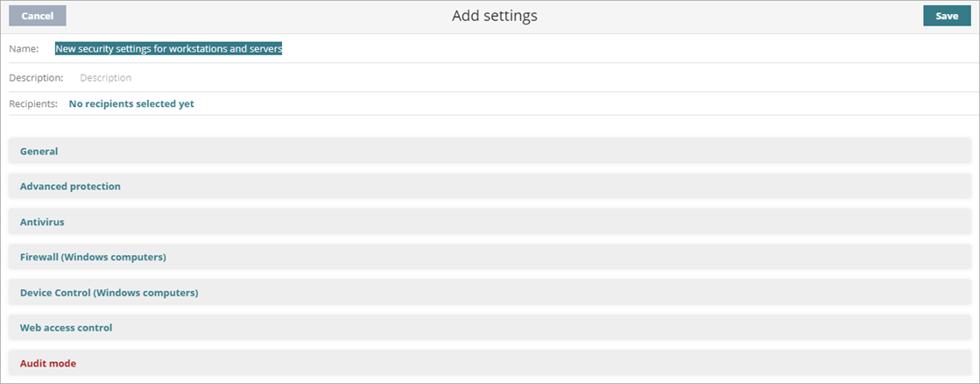
Task: Expand Device Control (Windows computers) section
Action: (490, 292)
